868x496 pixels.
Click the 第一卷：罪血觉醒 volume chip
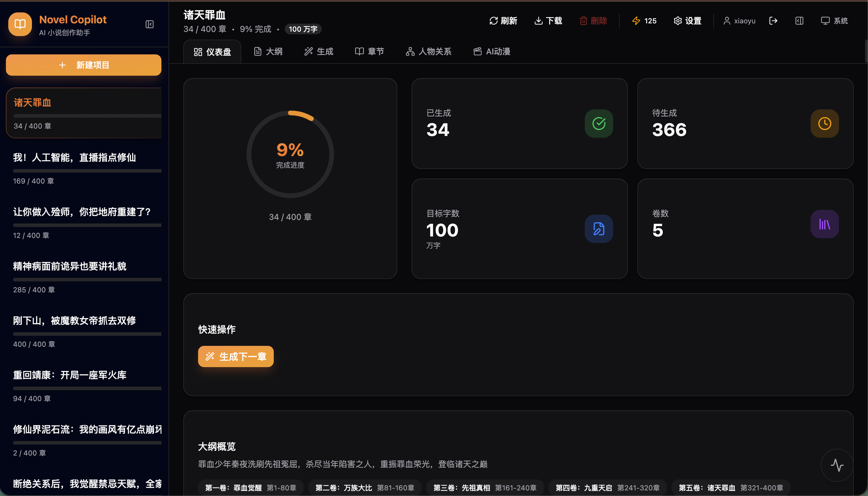click(x=250, y=487)
